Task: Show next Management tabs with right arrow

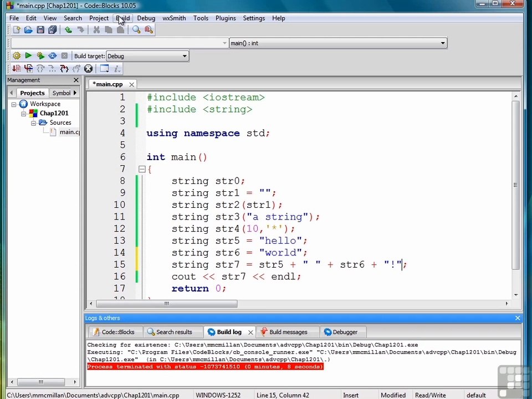Action: click(x=75, y=93)
